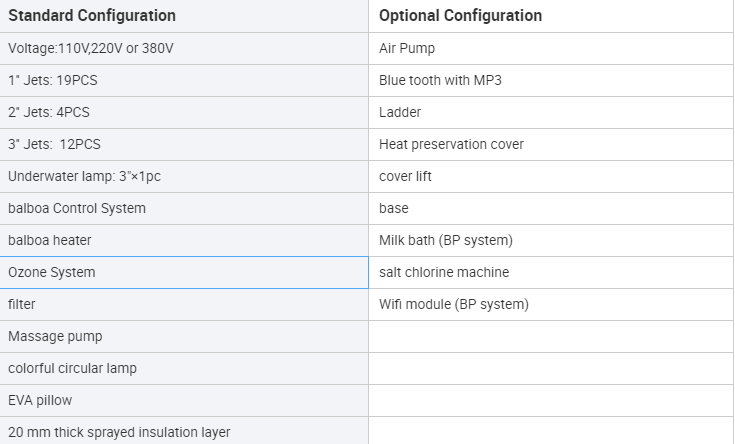Image resolution: width=735 pixels, height=444 pixels.
Task: Click the Milk bath (BP system) cell
Action: (551, 240)
